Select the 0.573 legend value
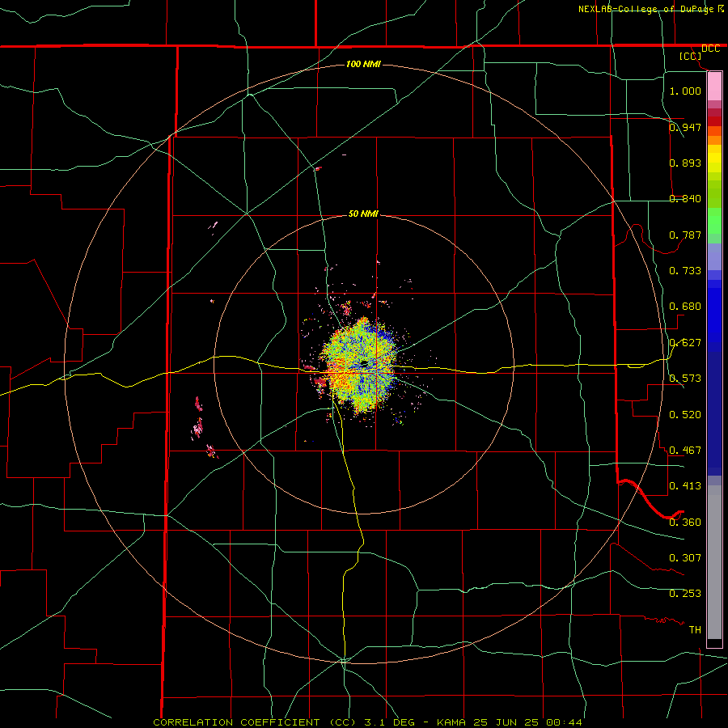The width and height of the screenshot is (728, 728). (x=685, y=379)
